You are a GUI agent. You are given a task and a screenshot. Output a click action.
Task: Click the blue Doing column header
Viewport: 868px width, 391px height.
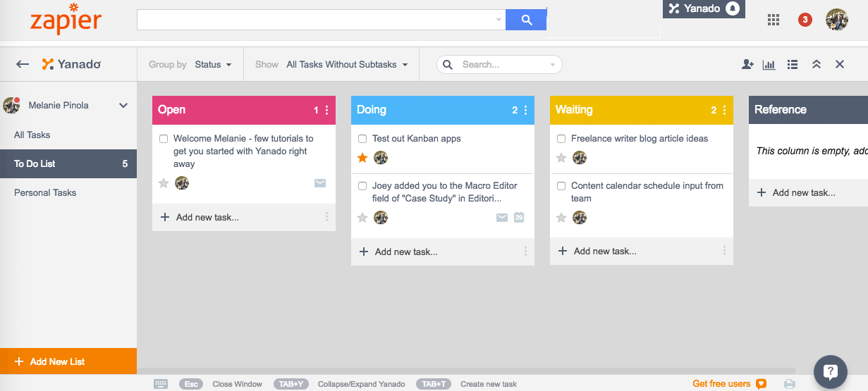tap(443, 110)
